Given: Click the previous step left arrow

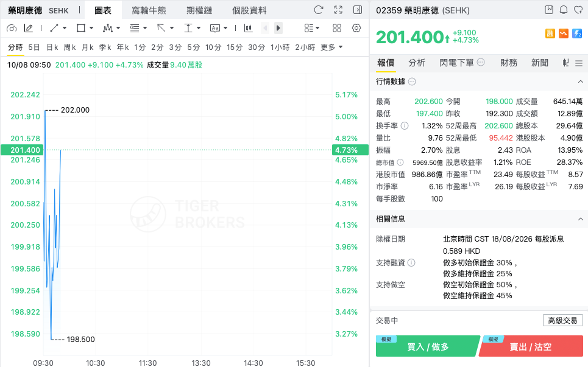Looking at the screenshot, I should pos(265,28).
